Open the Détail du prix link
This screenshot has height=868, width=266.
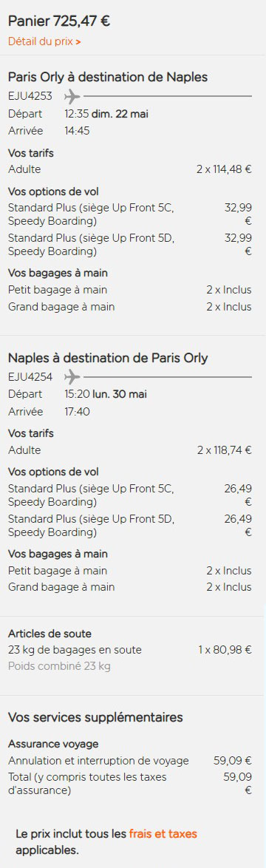point(44,41)
